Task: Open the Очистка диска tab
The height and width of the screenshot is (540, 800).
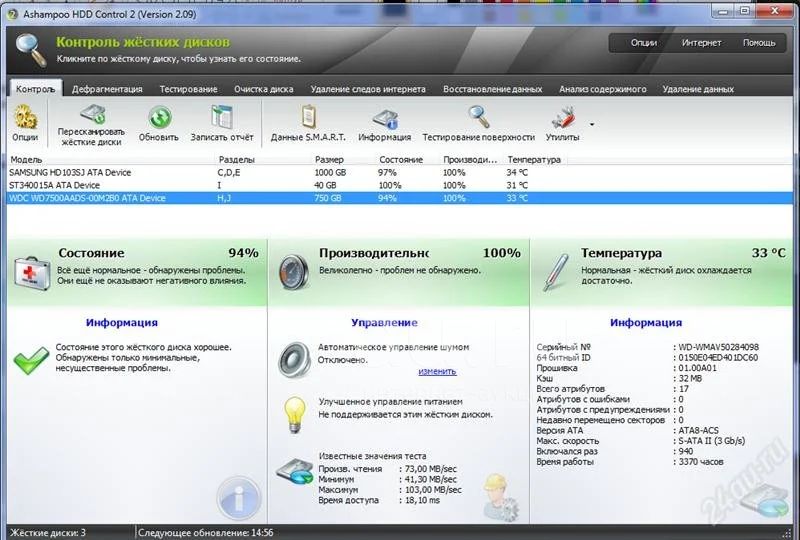Action: 264,89
